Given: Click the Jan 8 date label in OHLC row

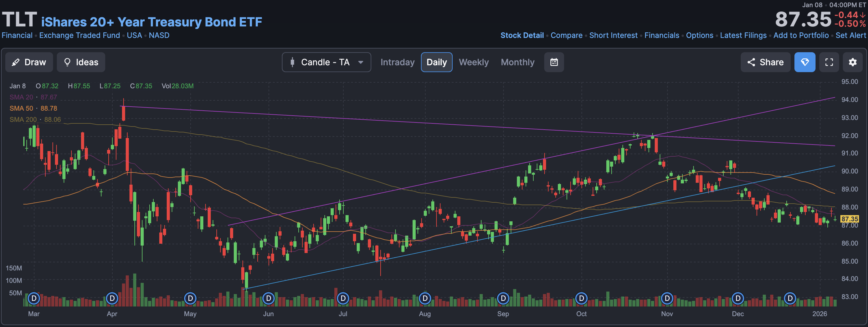Looking at the screenshot, I should (17, 86).
